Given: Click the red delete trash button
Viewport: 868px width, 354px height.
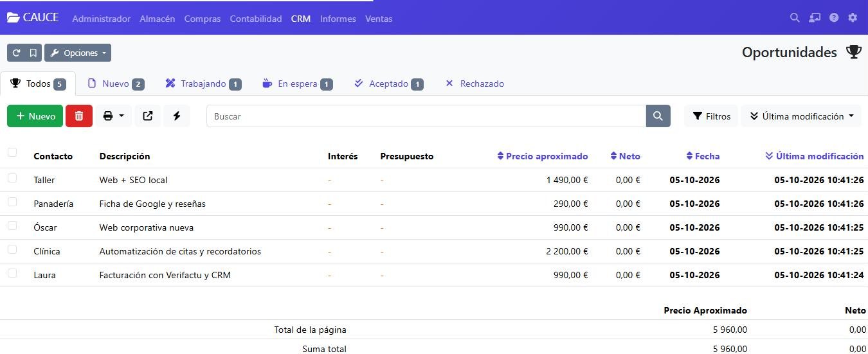Looking at the screenshot, I should pyautogui.click(x=79, y=116).
